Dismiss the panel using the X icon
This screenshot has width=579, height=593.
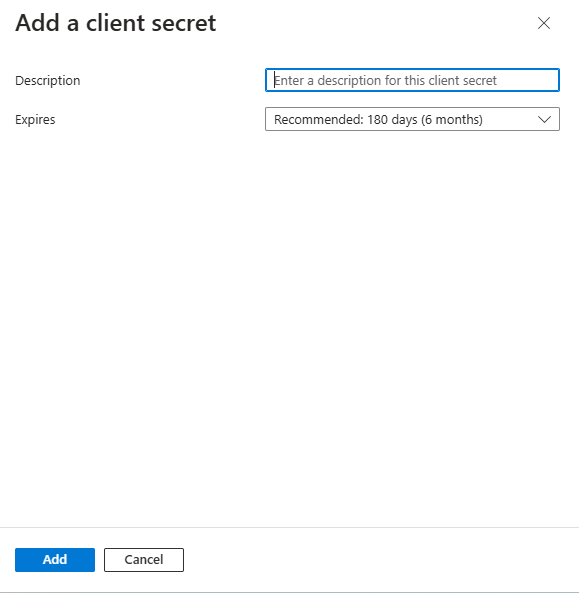click(544, 23)
